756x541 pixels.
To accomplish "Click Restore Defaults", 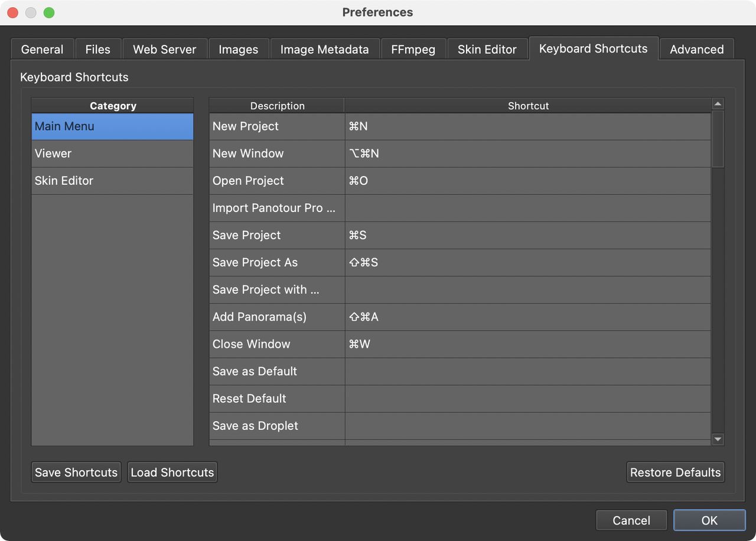I will pyautogui.click(x=675, y=472).
